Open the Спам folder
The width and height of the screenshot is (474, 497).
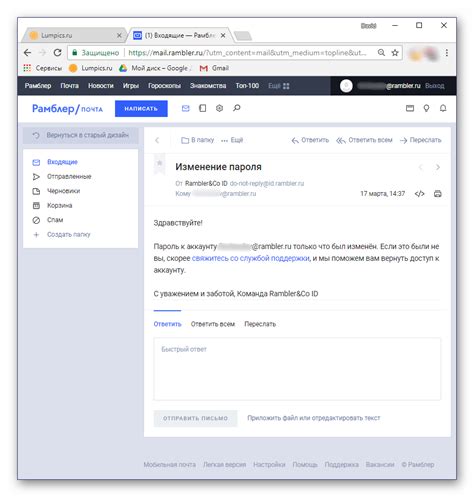(55, 220)
